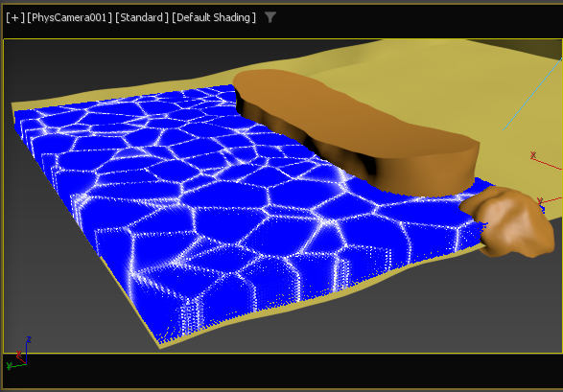The width and height of the screenshot is (563, 392).
Task: Click the red X gizmo label near terrain
Action: (x=533, y=155)
